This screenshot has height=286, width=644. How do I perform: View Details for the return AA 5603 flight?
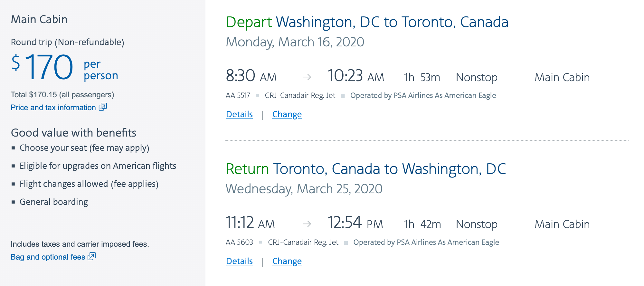[x=239, y=261]
